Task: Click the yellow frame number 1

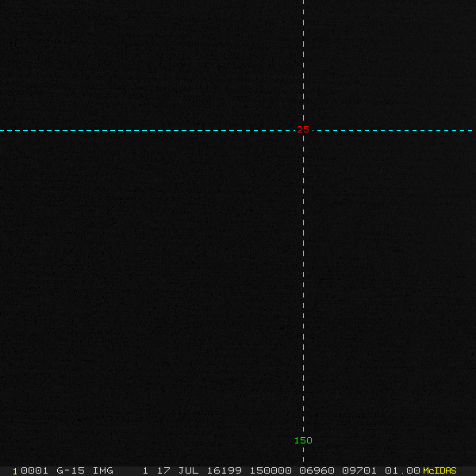Action: [x=15, y=471]
